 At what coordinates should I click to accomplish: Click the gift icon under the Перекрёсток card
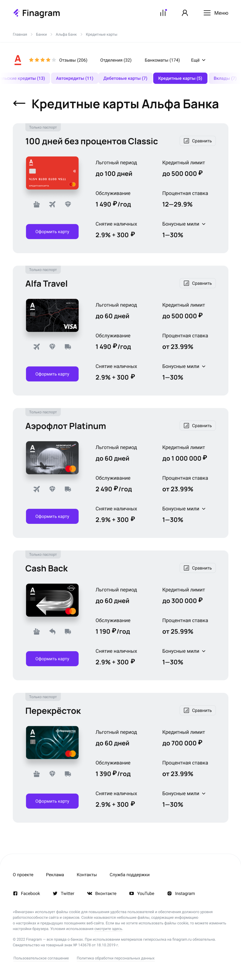point(37,774)
